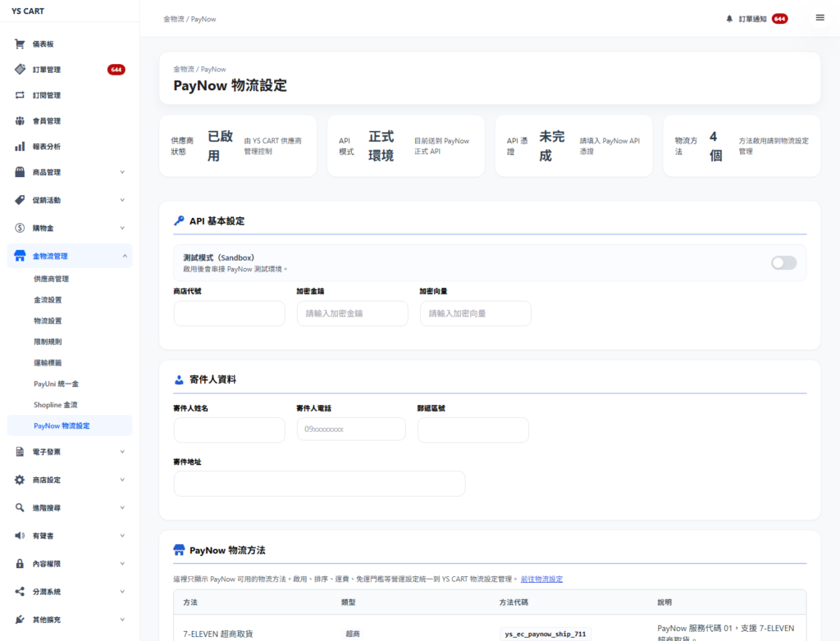Open 物流設置 submenu item

click(48, 320)
